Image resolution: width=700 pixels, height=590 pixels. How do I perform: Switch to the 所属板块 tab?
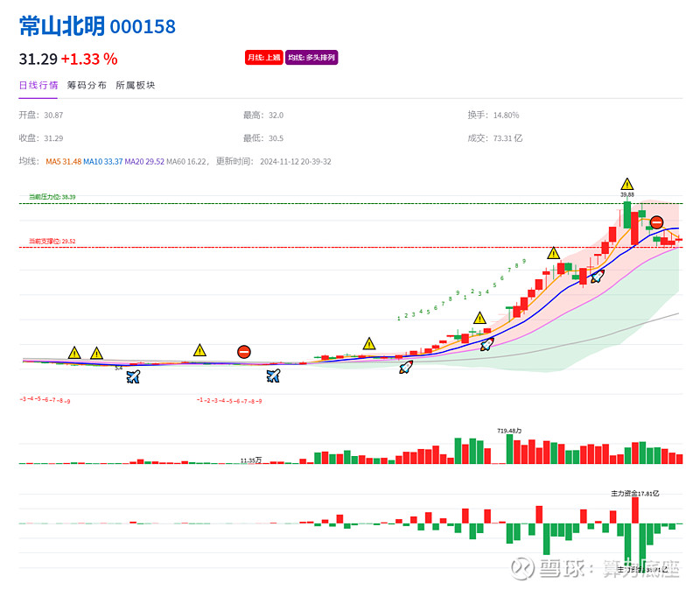coord(136,85)
